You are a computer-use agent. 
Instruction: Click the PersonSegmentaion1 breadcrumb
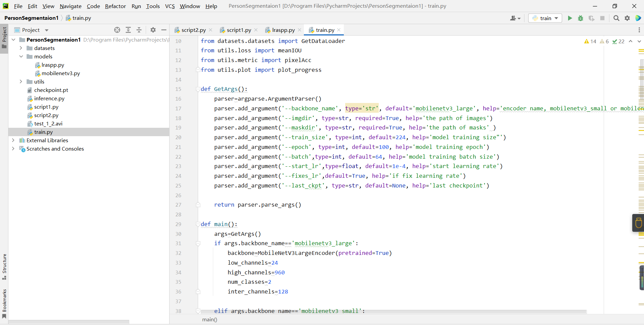(x=31, y=18)
